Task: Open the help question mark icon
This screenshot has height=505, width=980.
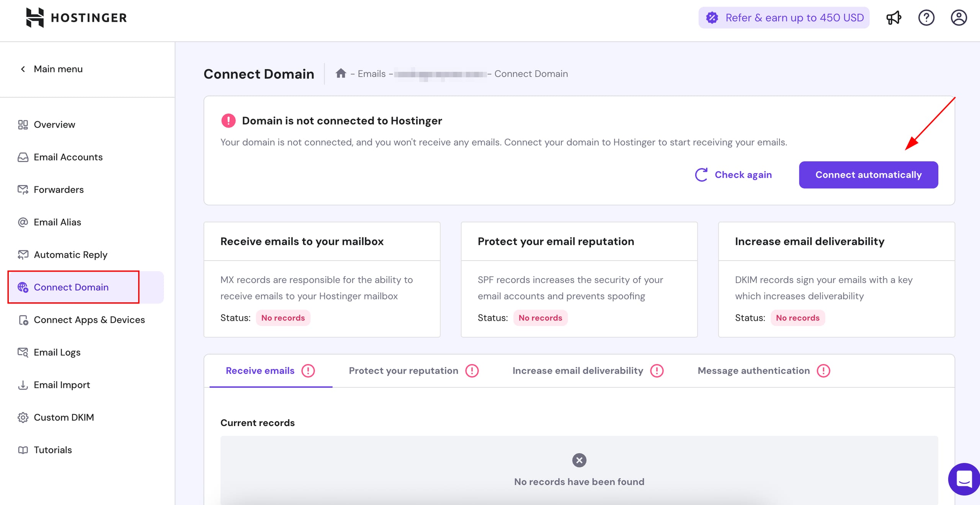Action: pyautogui.click(x=926, y=18)
